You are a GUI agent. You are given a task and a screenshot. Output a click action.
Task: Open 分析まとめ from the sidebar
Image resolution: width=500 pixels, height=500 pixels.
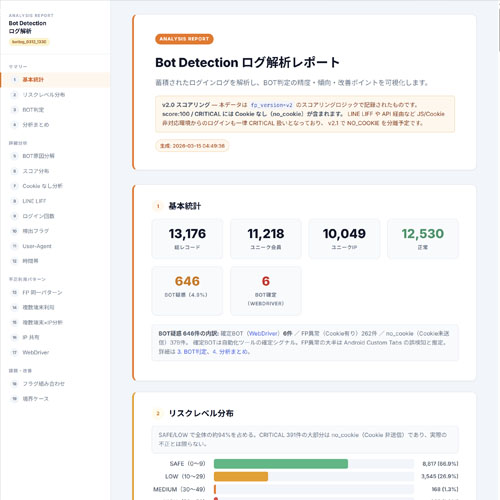click(x=55, y=125)
